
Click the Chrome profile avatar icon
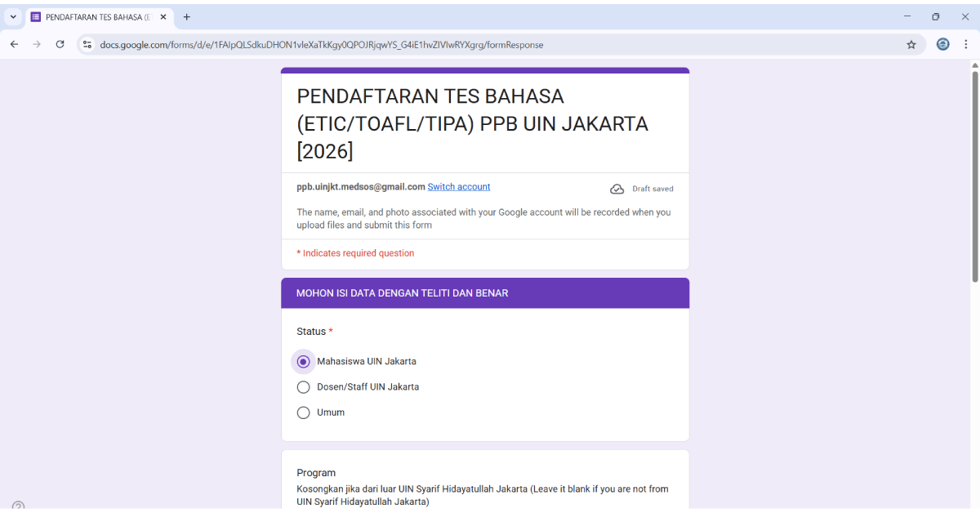click(942, 45)
